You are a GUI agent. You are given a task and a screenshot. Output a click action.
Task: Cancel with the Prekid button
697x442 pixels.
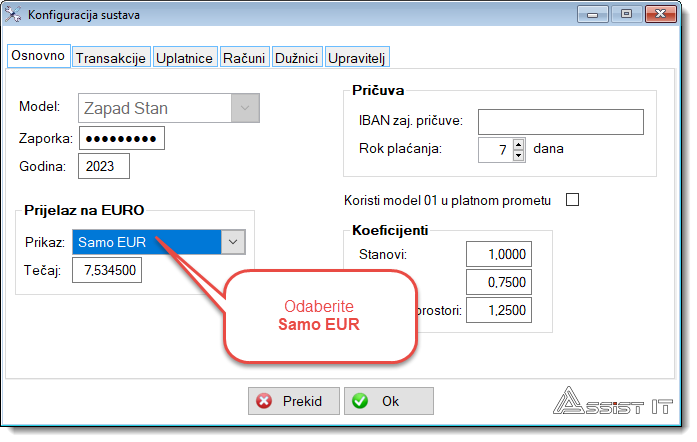point(292,401)
